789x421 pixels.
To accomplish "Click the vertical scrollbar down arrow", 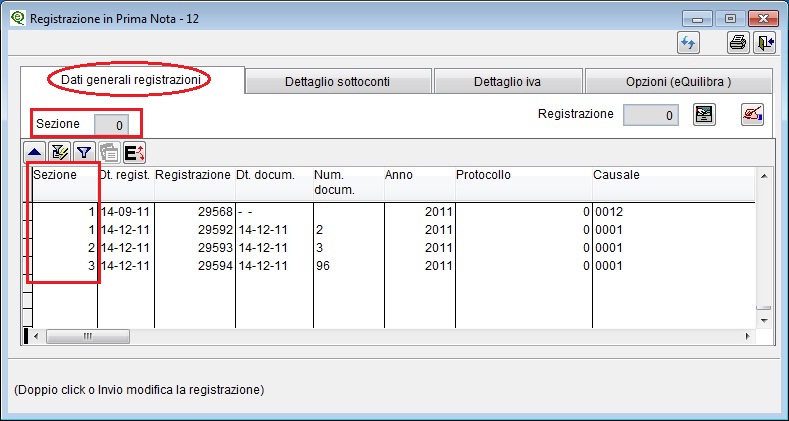I will 764,320.
